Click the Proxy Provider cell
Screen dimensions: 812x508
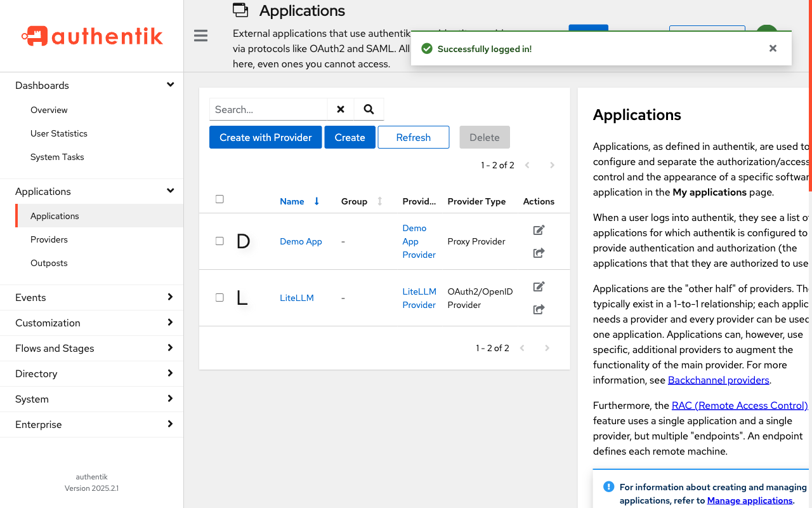click(476, 241)
